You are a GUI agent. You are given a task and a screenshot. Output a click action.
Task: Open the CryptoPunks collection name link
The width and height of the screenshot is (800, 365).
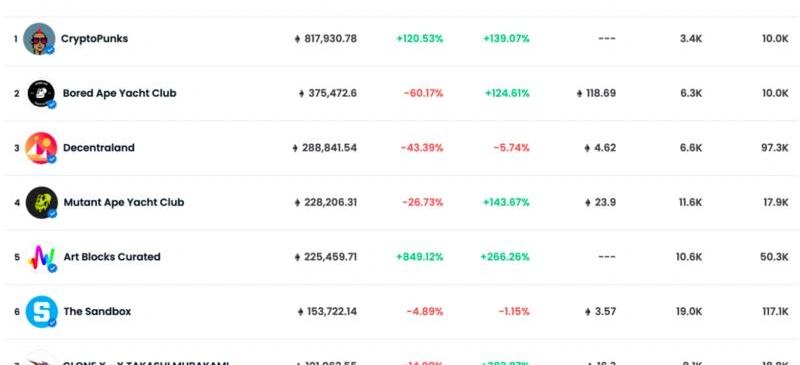(94, 39)
